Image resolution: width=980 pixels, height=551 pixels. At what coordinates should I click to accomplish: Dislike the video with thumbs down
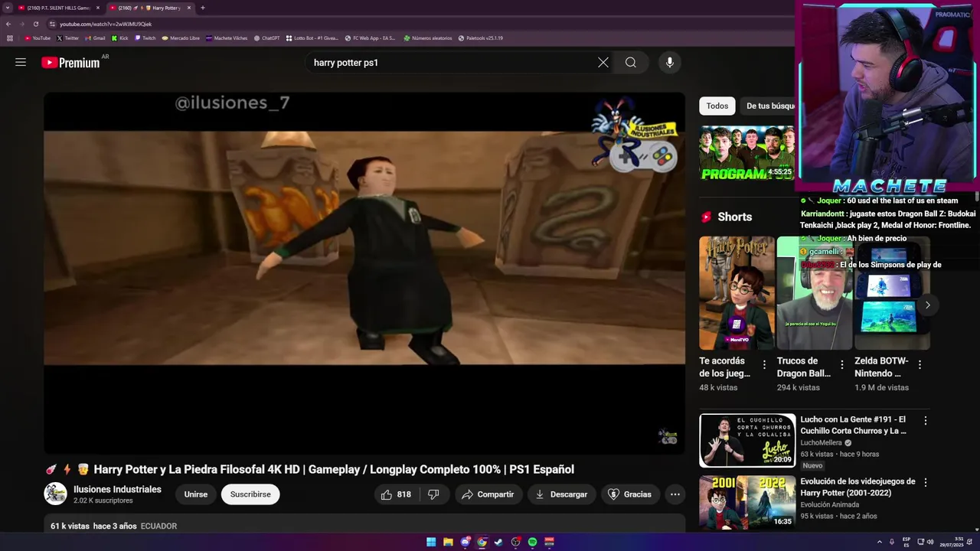tap(433, 494)
